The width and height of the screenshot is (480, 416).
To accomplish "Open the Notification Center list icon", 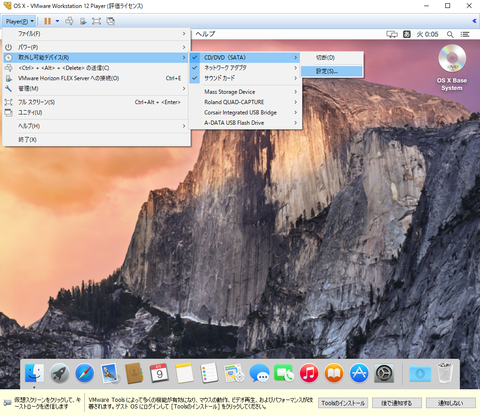I will pos(465,34).
